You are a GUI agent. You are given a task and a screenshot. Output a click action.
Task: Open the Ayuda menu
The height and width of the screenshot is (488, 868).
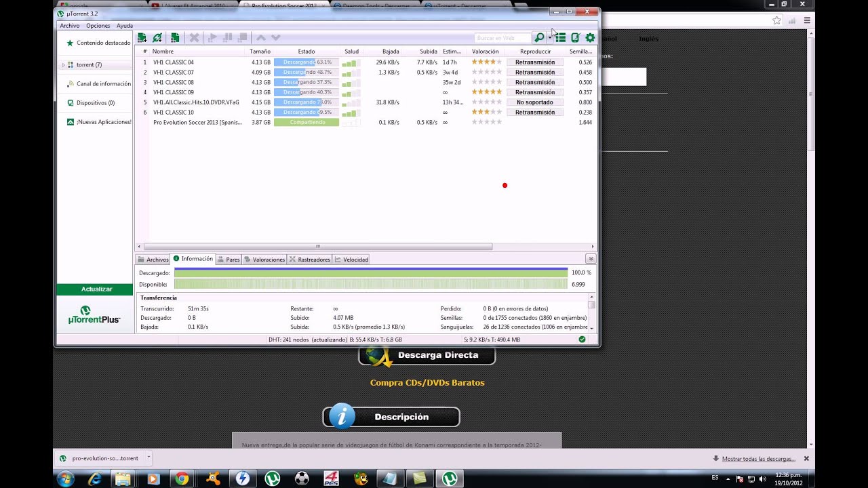pyautogui.click(x=125, y=26)
